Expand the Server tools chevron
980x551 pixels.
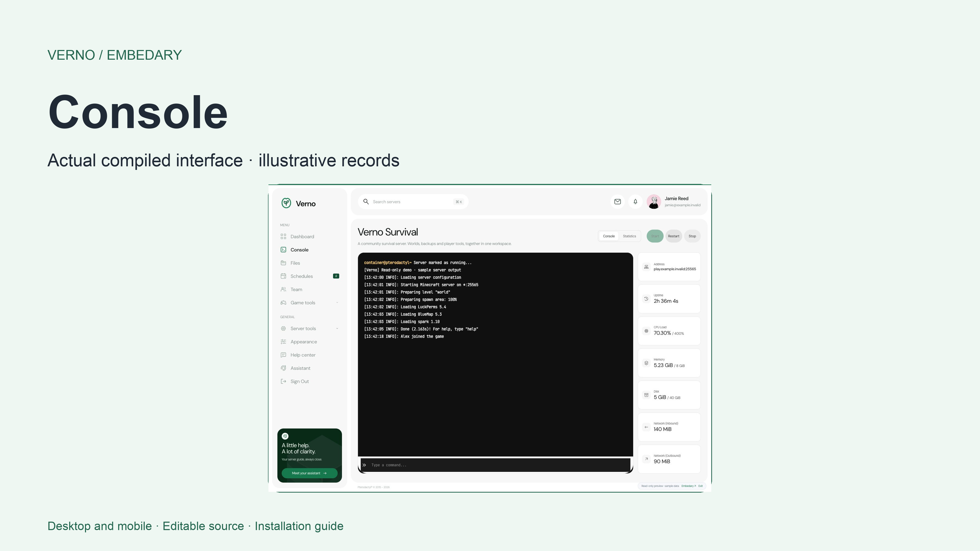pos(337,329)
